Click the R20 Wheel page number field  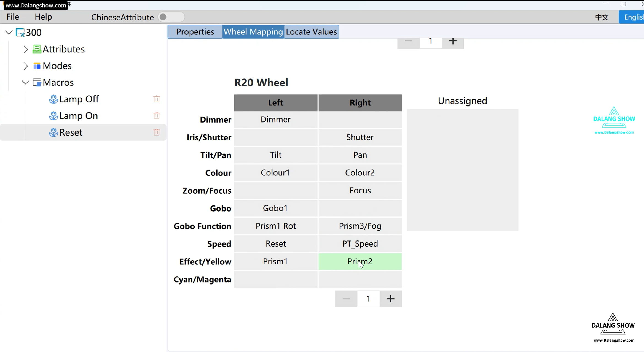click(368, 299)
